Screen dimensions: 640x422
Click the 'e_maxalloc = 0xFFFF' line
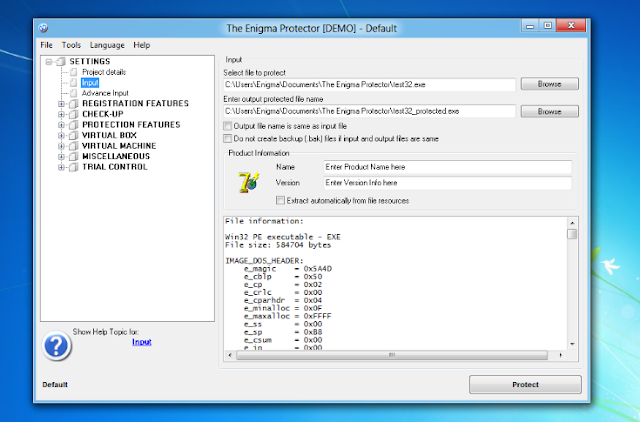click(288, 316)
